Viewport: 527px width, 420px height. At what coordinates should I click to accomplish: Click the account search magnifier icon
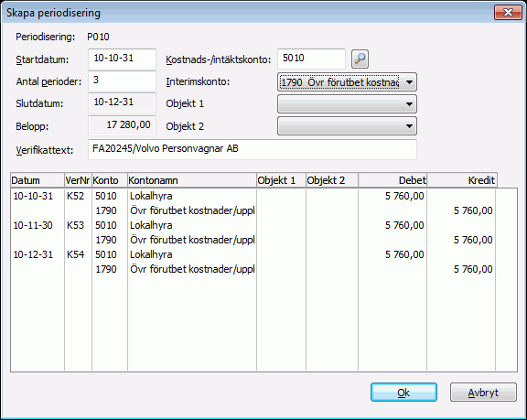click(360, 59)
